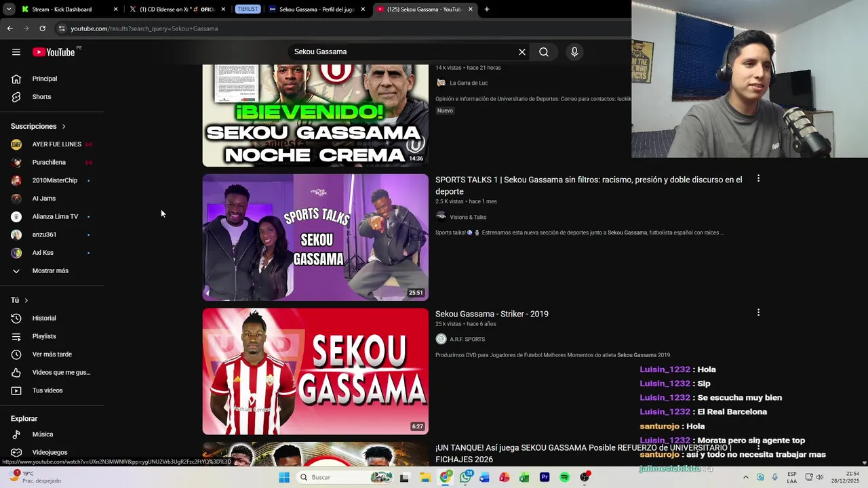Screen dimensions: 868x488
Task: Close the active YouTube tab
Action: tap(470, 9)
